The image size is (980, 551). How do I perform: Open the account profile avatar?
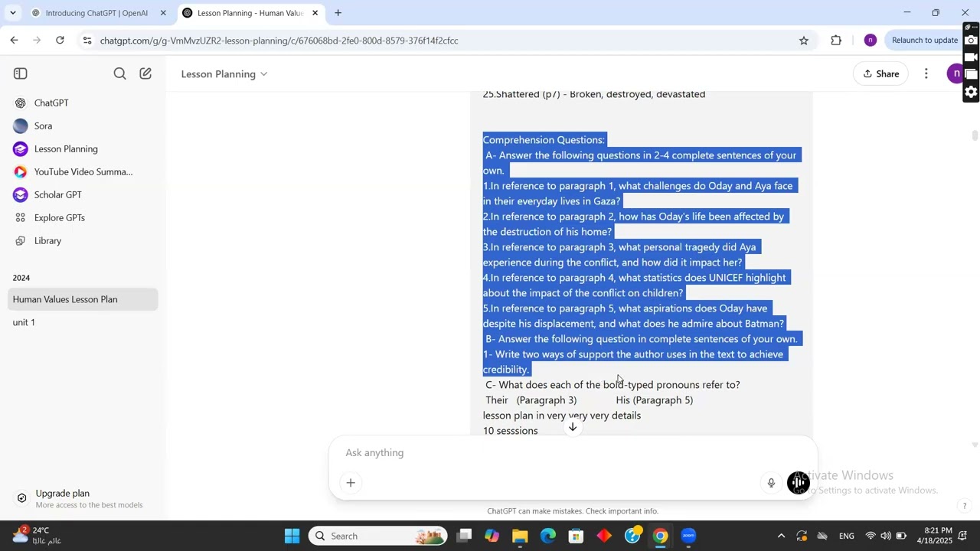coord(955,73)
